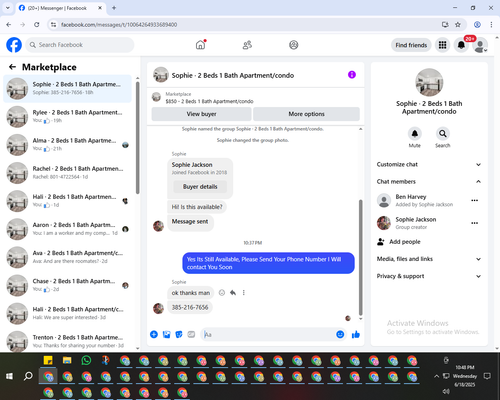This screenshot has height=400, width=500.
Task: Open Alma conversation in the list
Action: [x=67, y=145]
